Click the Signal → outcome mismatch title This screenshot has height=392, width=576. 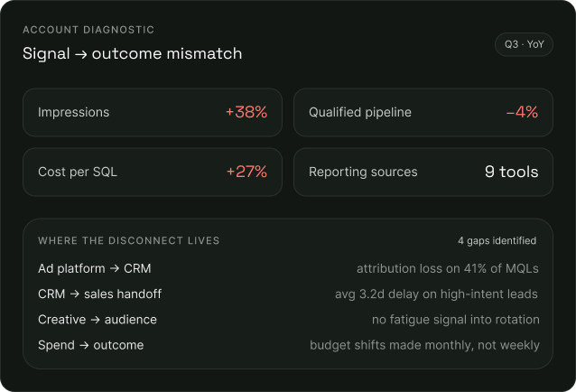[x=132, y=53]
